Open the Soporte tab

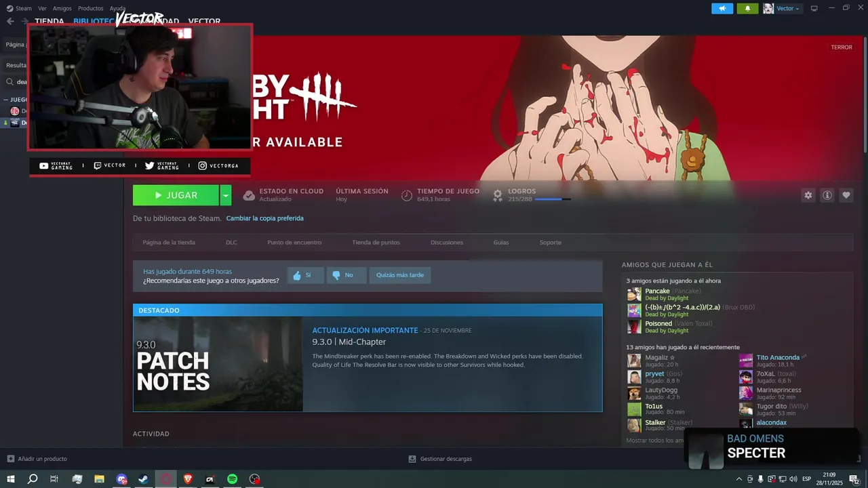coord(551,242)
